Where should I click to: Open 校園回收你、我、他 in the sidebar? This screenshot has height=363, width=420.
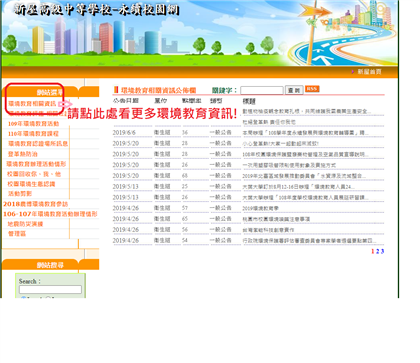pos(34,174)
